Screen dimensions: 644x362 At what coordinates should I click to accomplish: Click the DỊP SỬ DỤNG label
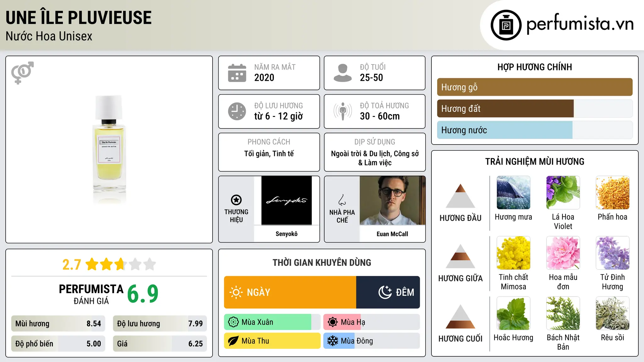pyautogui.click(x=375, y=142)
